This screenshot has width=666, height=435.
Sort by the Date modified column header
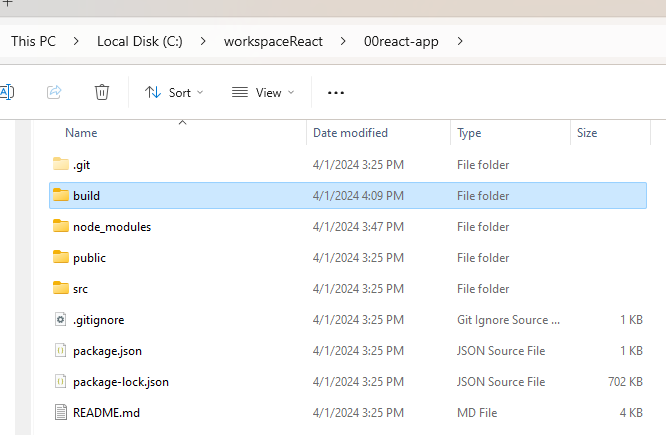[x=350, y=133]
